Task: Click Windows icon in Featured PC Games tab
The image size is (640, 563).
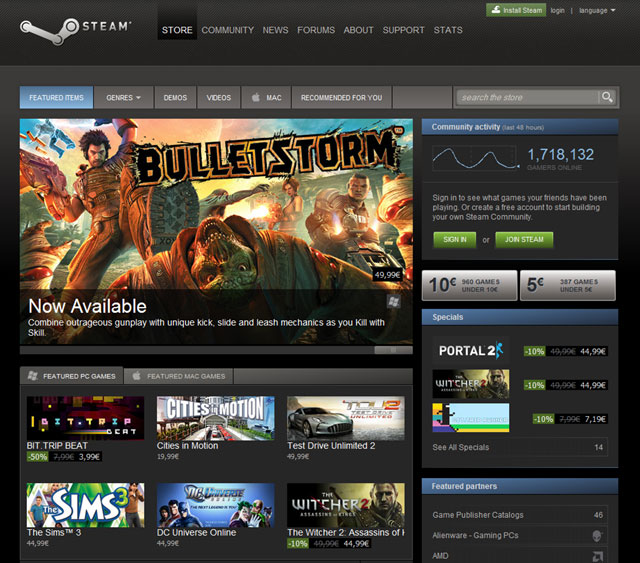Action: (x=33, y=376)
